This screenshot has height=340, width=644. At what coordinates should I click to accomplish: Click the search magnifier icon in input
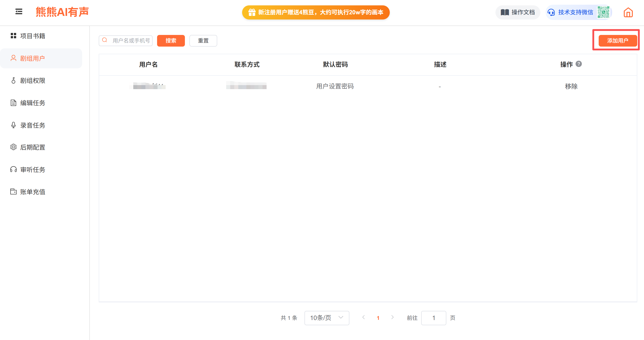(105, 40)
